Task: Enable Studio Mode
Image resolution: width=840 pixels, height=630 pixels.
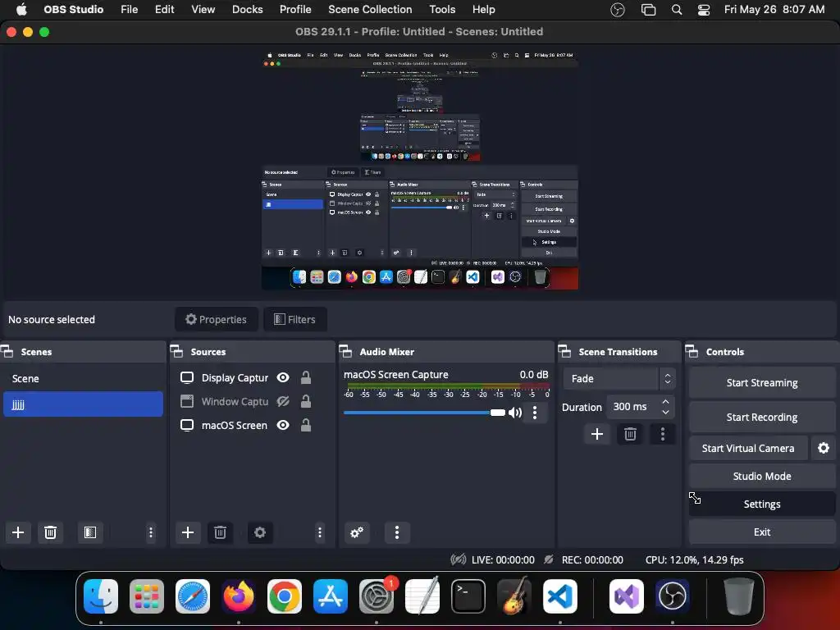Action: (x=762, y=476)
